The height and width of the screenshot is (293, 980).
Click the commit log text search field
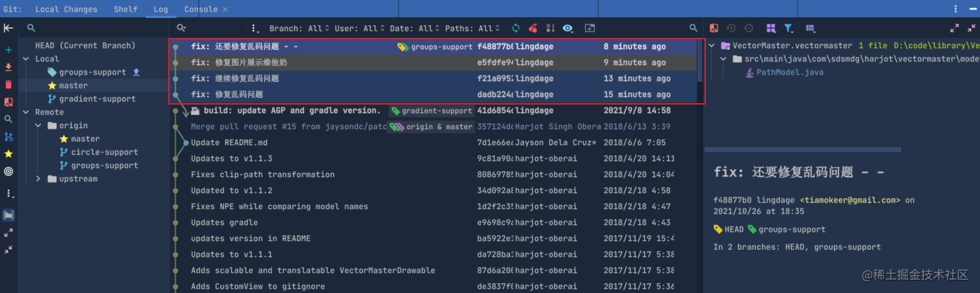(208, 28)
